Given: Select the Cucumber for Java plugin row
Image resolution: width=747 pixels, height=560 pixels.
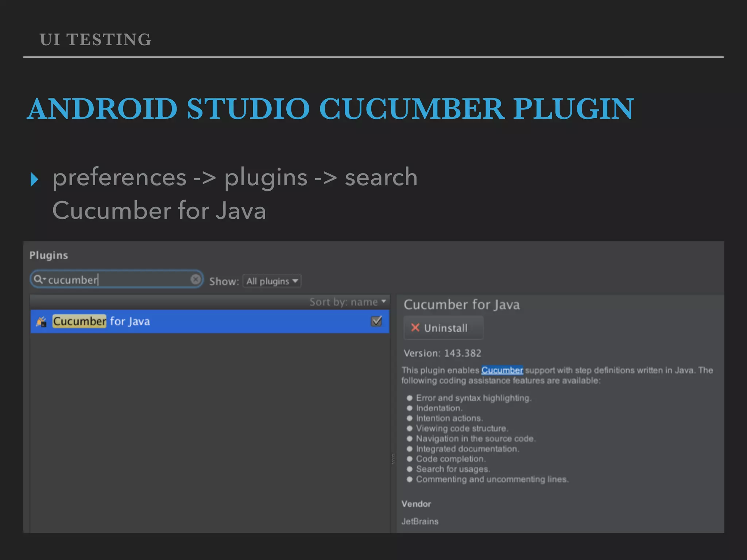Looking at the screenshot, I should [210, 321].
